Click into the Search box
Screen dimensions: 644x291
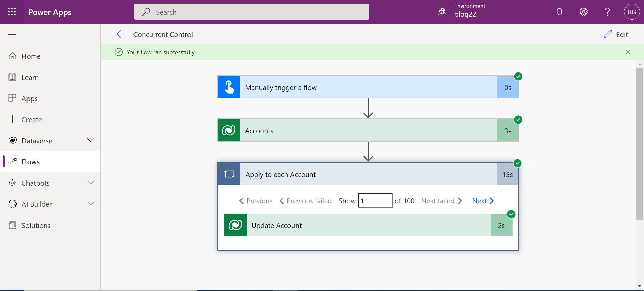point(252,12)
